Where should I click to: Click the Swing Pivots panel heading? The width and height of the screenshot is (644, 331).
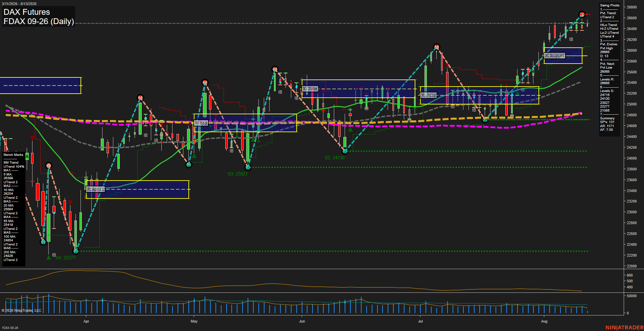click(x=610, y=5)
